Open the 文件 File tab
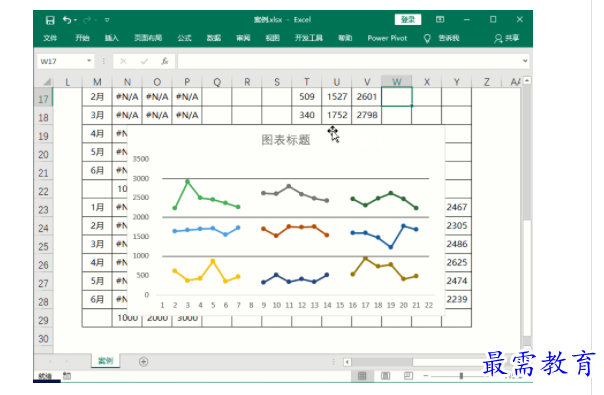This screenshot has height=395, width=604. [x=50, y=38]
